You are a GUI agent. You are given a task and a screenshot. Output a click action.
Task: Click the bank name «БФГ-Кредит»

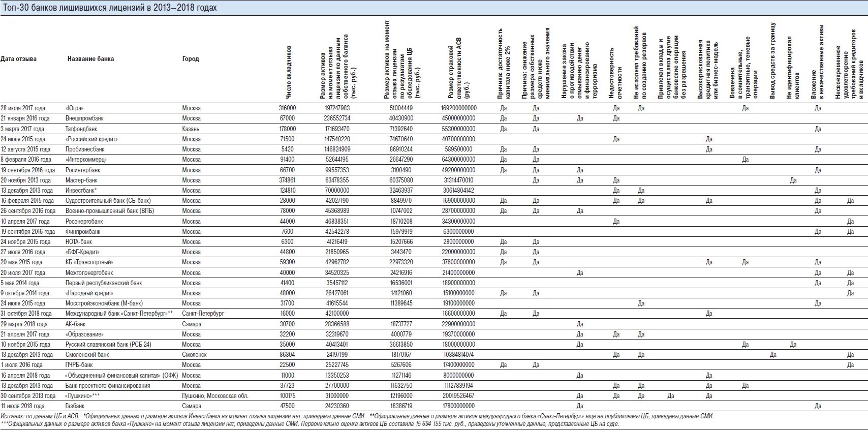[82, 252]
